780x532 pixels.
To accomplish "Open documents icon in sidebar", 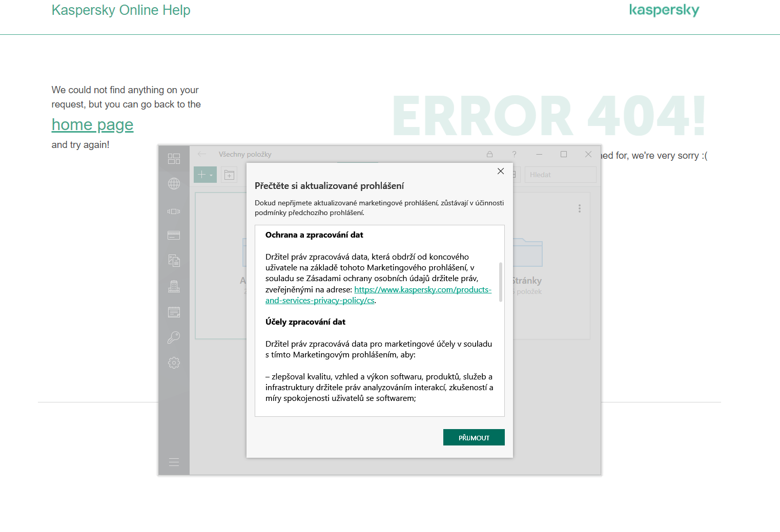I will pyautogui.click(x=174, y=261).
